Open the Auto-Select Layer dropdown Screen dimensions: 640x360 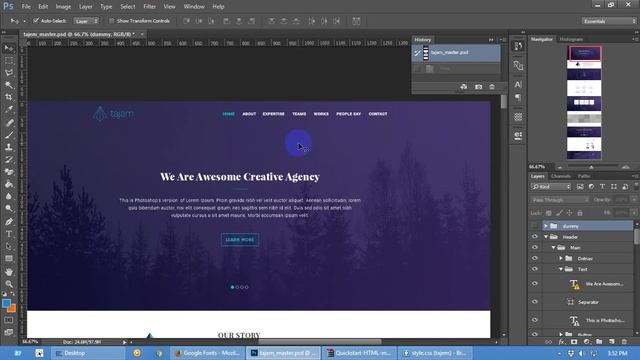[x=86, y=21]
